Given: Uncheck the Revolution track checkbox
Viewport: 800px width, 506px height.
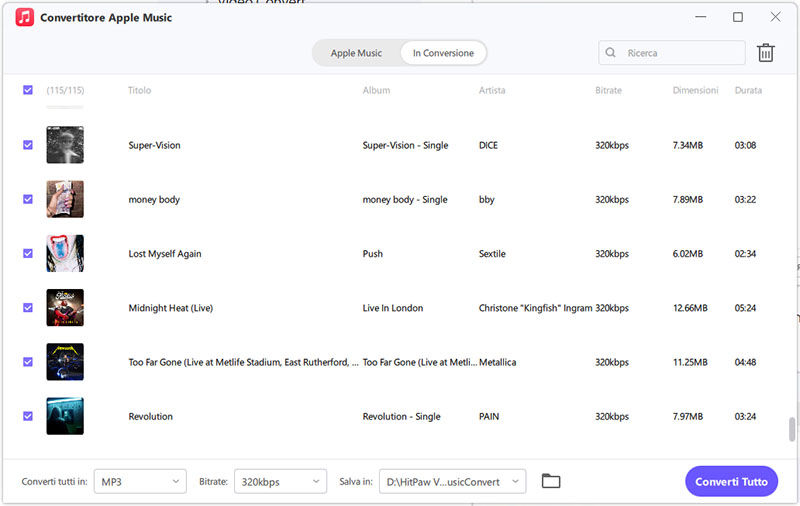Looking at the screenshot, I should (x=28, y=416).
